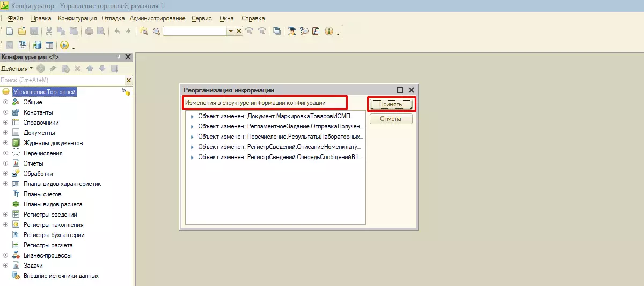Image resolution: width=644 pixels, height=286 pixels.
Task: Open the Правка menu
Action: (x=41, y=18)
